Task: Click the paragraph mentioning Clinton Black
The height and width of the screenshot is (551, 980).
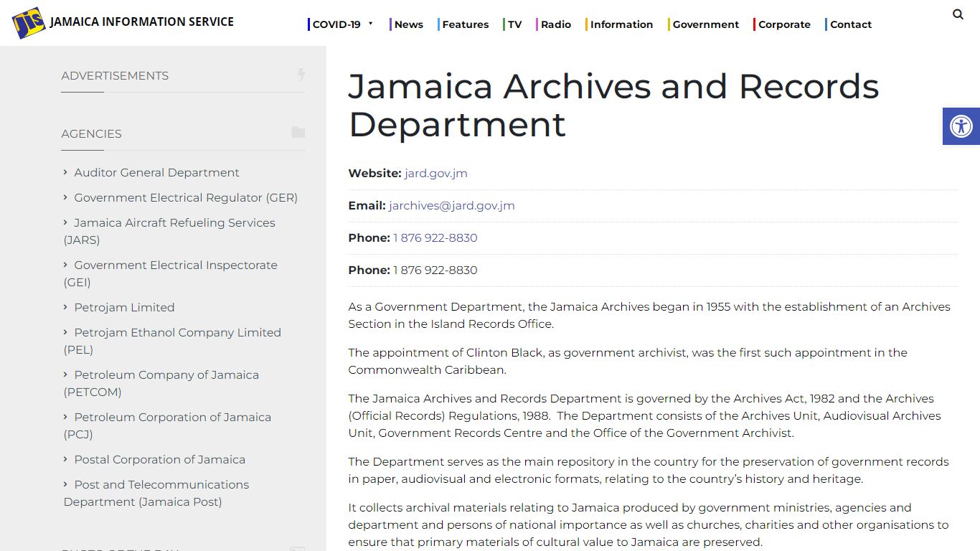Action: (x=628, y=362)
